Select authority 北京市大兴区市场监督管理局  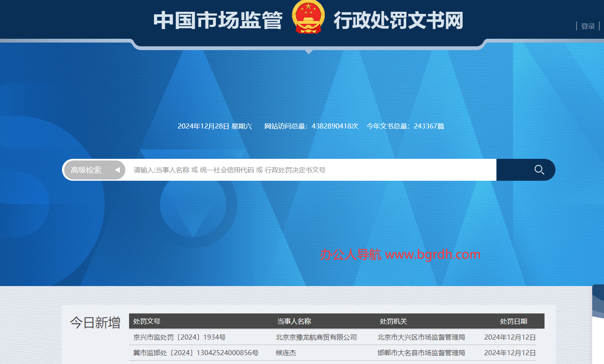coord(421,337)
